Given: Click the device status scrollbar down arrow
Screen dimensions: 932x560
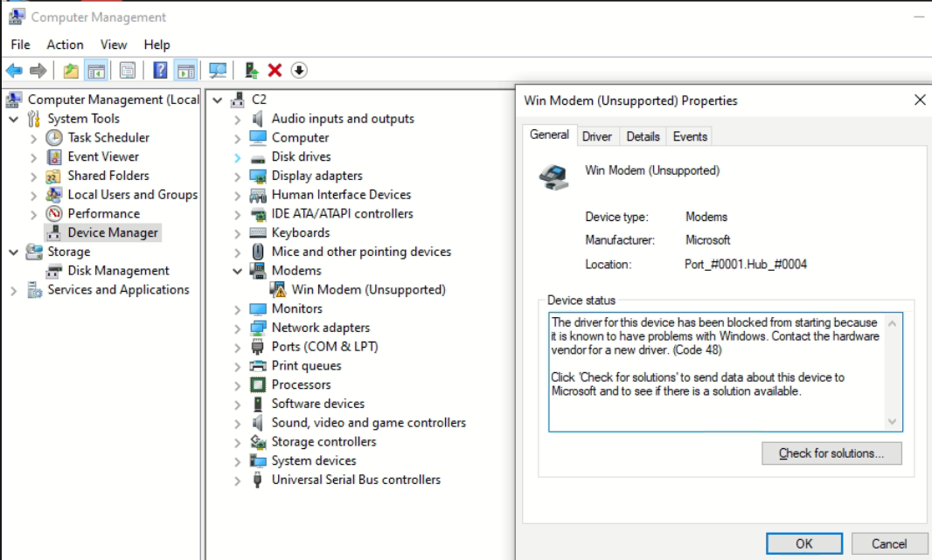Looking at the screenshot, I should point(892,422).
